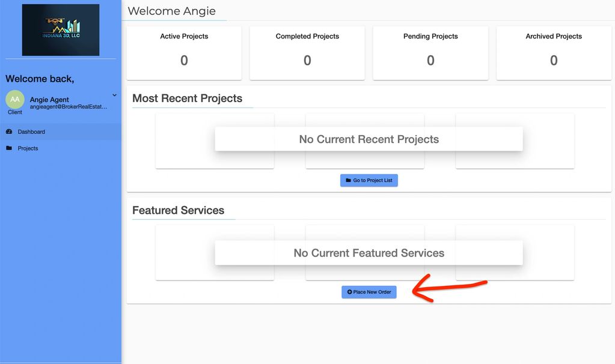The image size is (615, 364).
Task: Click the No Current Featured Services banner
Action: (x=369, y=253)
